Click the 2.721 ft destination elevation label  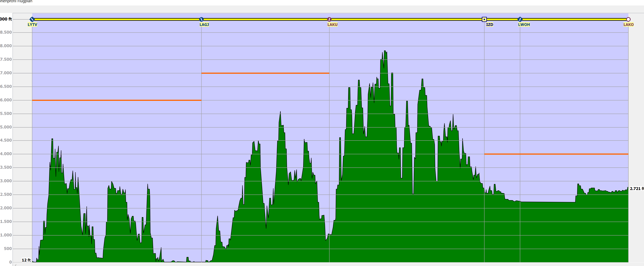[637, 189]
